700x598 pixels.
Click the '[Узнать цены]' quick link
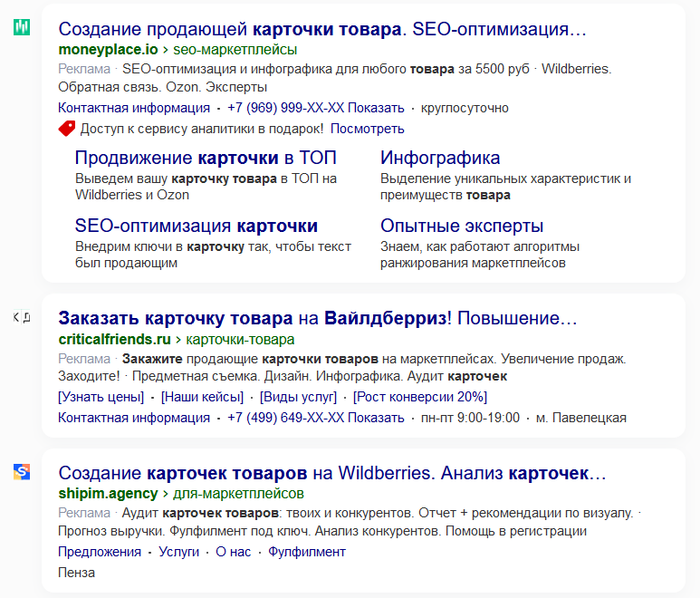(101, 397)
